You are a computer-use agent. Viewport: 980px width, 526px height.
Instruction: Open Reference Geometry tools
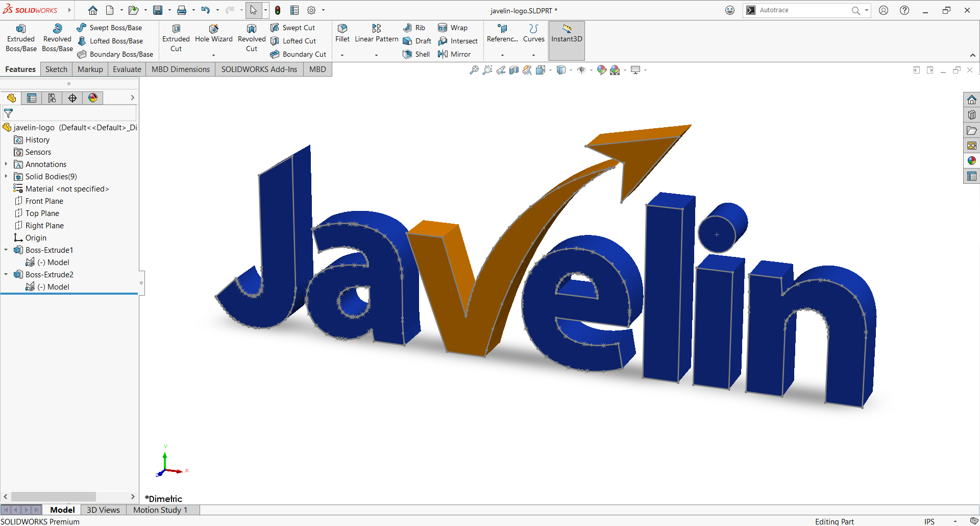pyautogui.click(x=502, y=34)
